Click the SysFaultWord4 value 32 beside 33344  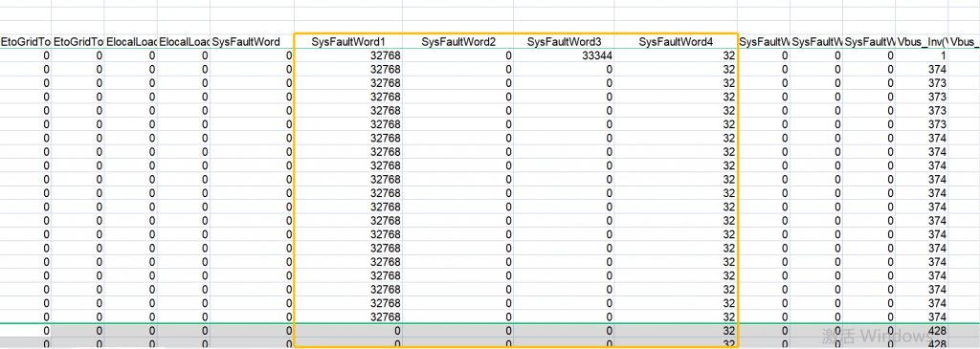[x=676, y=55]
